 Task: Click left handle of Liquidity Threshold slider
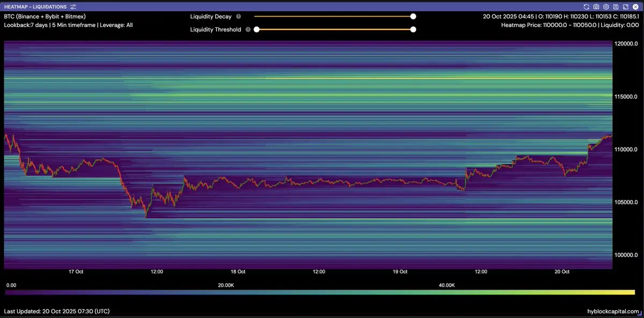coord(257,29)
